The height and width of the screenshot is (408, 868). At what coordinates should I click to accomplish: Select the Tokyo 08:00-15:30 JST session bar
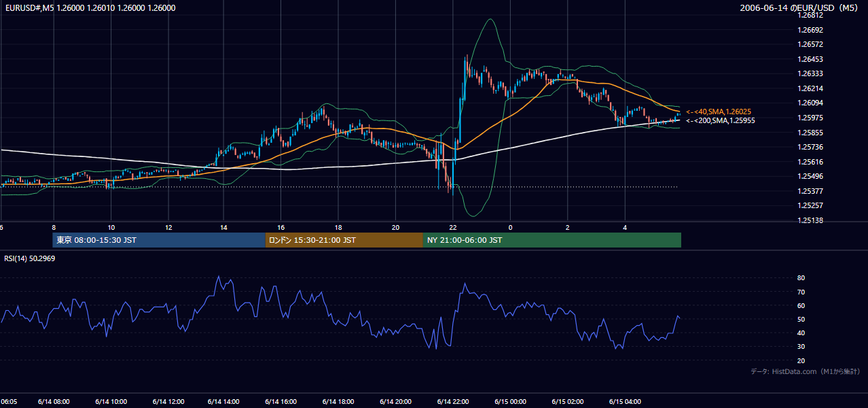(x=159, y=240)
